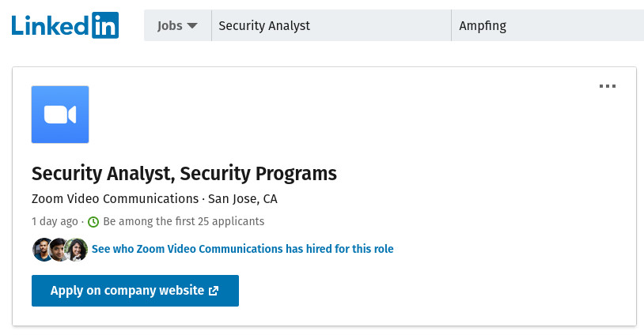Click the green clock early applicant icon
The height and width of the screenshot is (335, 644).
click(93, 222)
